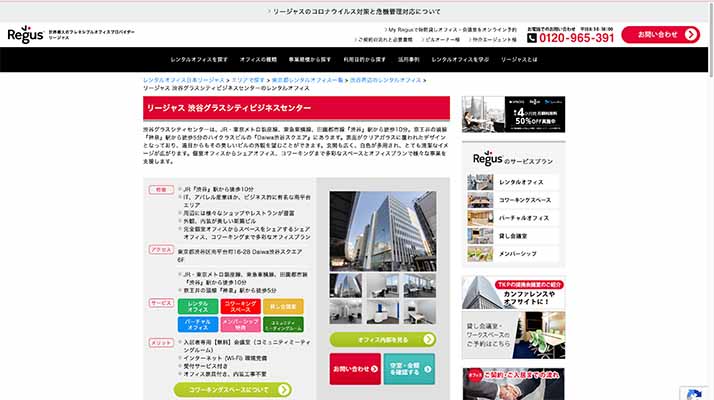Select blue バーチャルオフィス service tile
The height and width of the screenshot is (400, 714).
[x=198, y=324]
